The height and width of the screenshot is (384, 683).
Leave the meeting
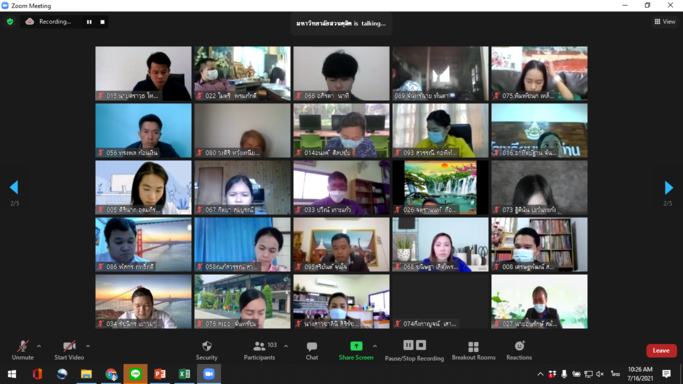(661, 350)
